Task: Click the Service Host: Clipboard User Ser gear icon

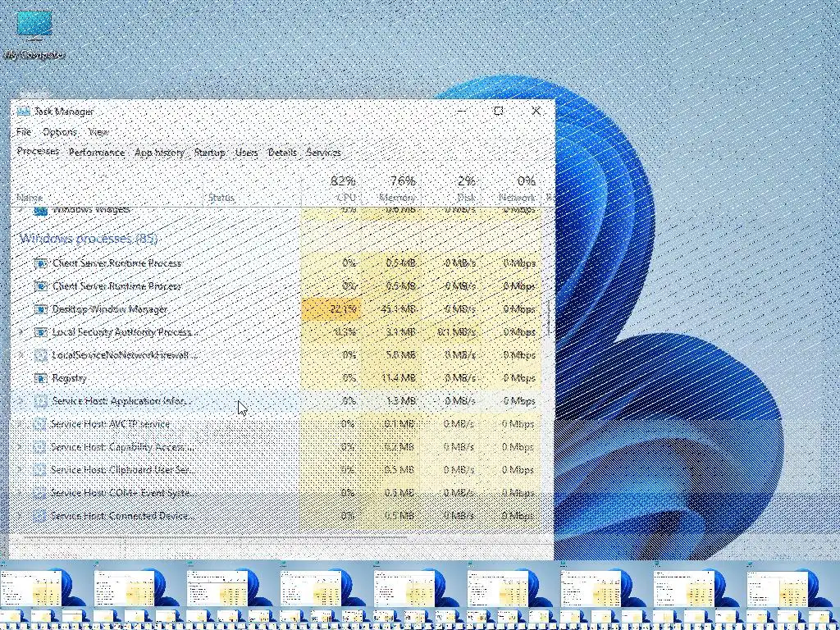Action: tap(39, 470)
